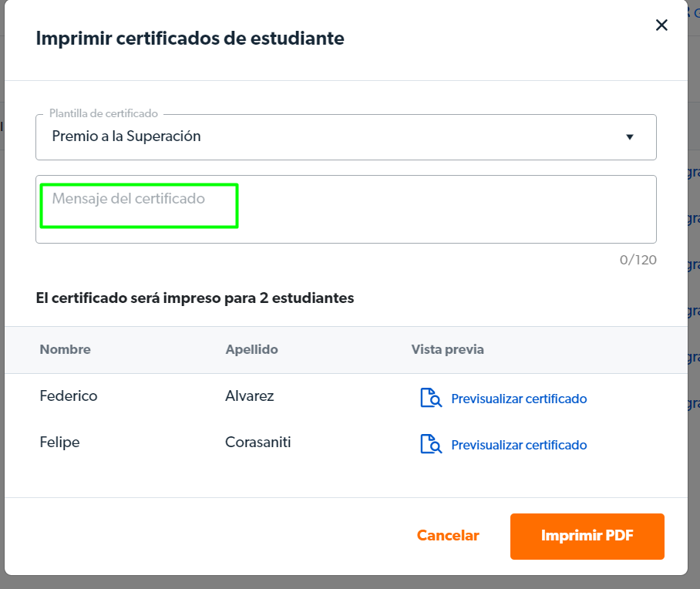Select the Corasaniti surname cell

(x=258, y=443)
